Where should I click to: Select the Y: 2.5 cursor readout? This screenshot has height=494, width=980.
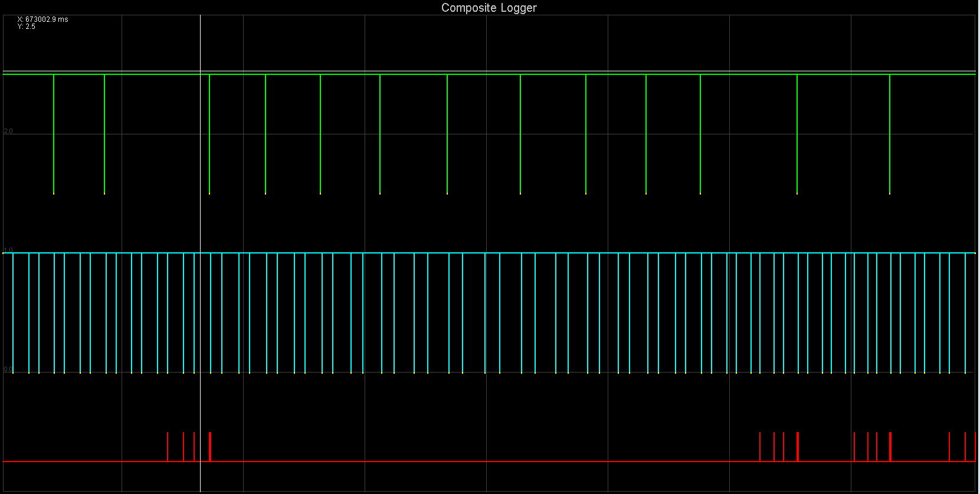coord(27,27)
